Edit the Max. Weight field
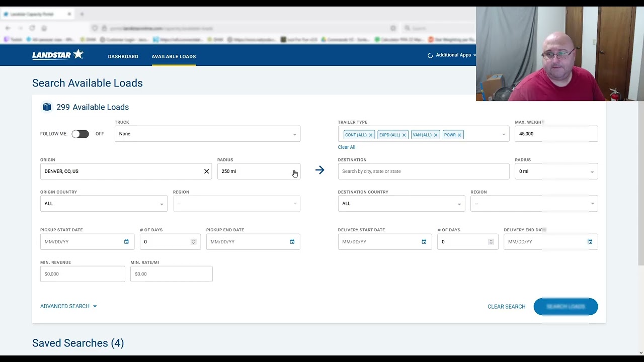Viewport: 644px width, 362px height. (556, 134)
